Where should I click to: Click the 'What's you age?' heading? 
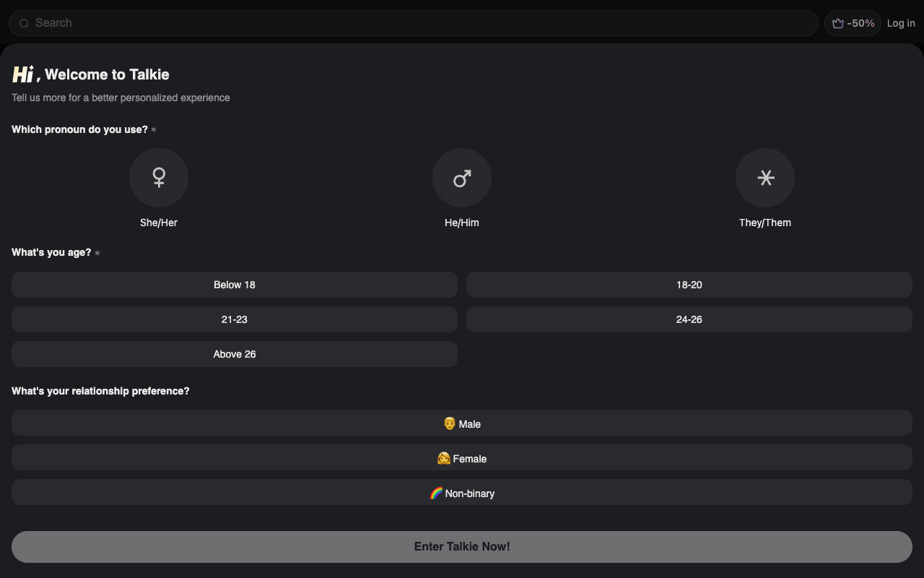(x=51, y=252)
